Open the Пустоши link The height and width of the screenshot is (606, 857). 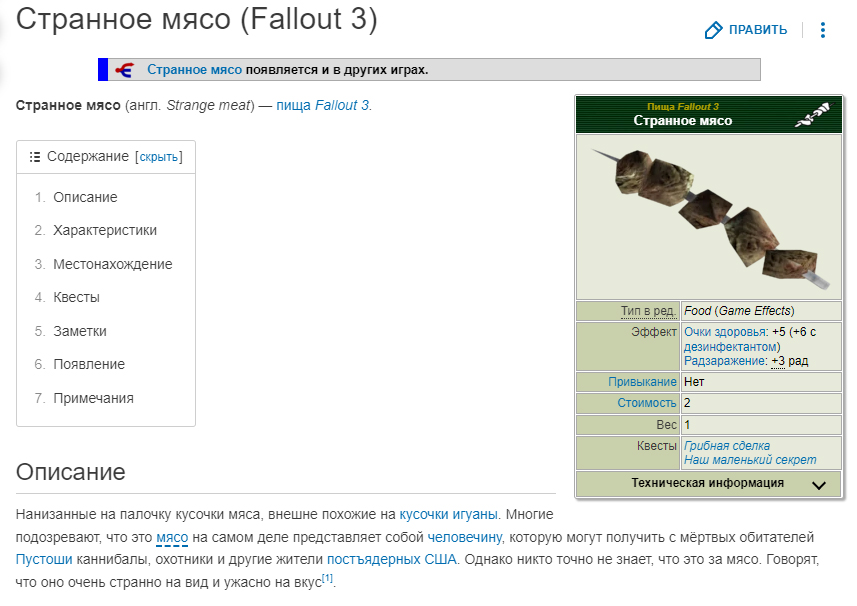[x=44, y=560]
